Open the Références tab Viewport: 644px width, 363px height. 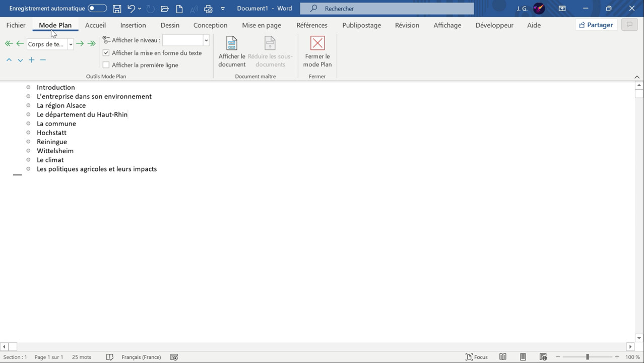(x=312, y=25)
